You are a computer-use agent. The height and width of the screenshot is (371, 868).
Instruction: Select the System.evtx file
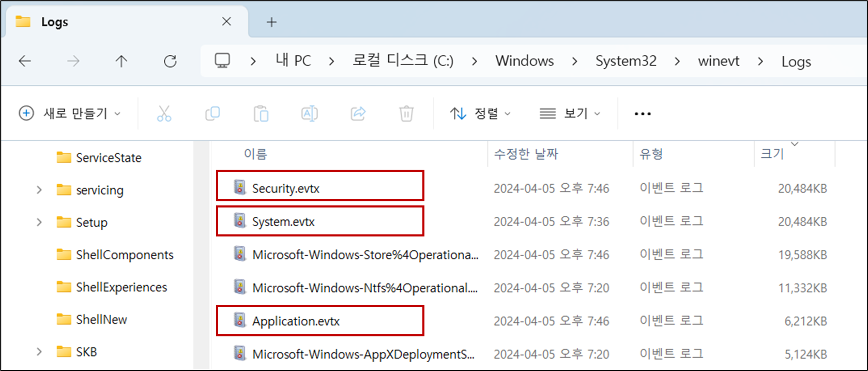click(x=283, y=221)
